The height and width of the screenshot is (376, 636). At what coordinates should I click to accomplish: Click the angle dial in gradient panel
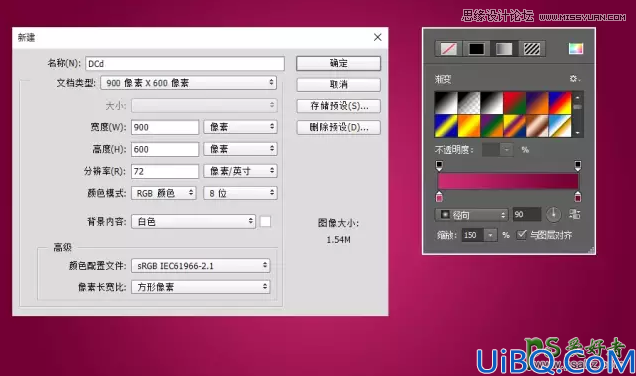tap(553, 214)
